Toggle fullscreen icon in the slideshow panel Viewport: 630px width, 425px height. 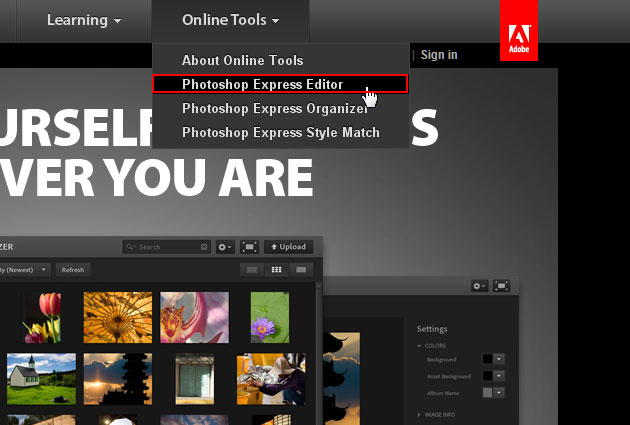[x=501, y=286]
